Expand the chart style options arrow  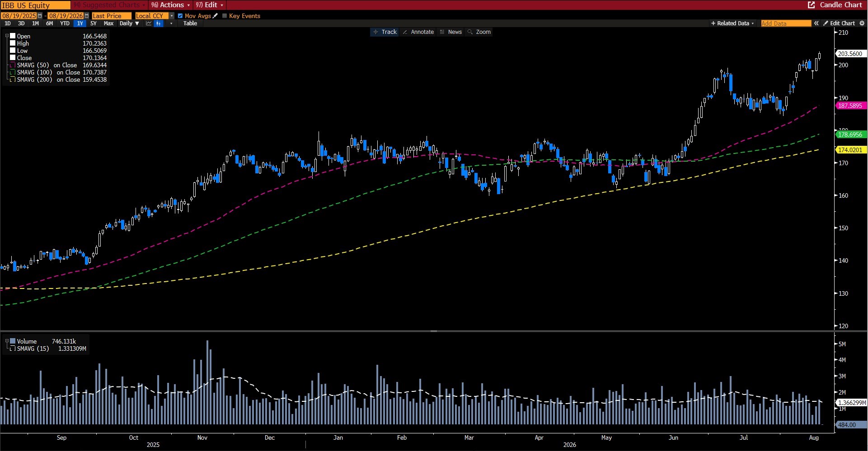171,23
